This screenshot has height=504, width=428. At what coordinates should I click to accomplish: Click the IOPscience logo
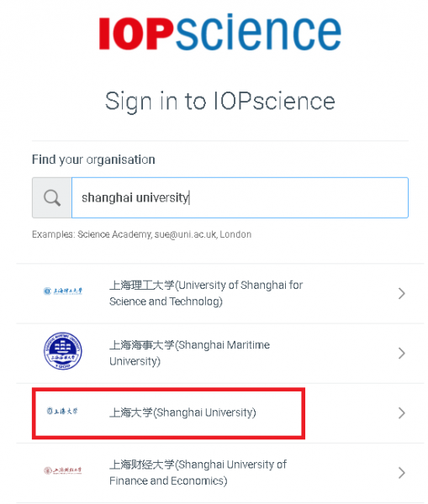tap(220, 32)
